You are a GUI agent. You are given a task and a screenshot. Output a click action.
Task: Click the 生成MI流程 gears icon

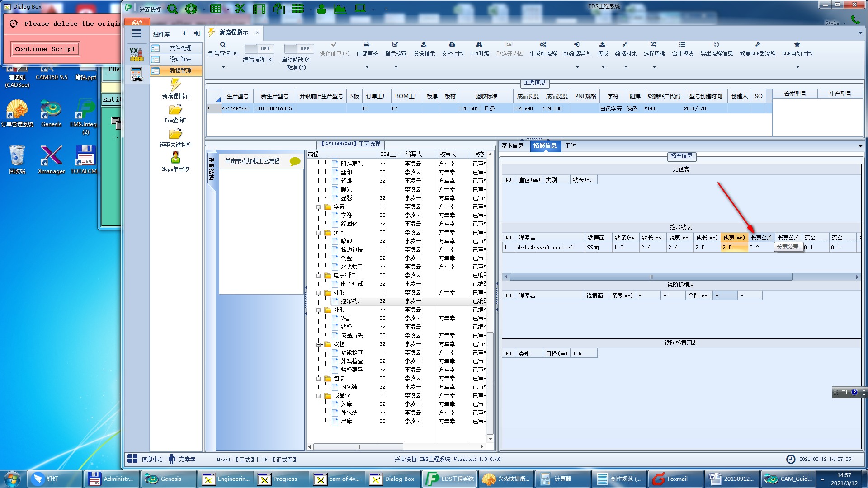pyautogui.click(x=543, y=45)
